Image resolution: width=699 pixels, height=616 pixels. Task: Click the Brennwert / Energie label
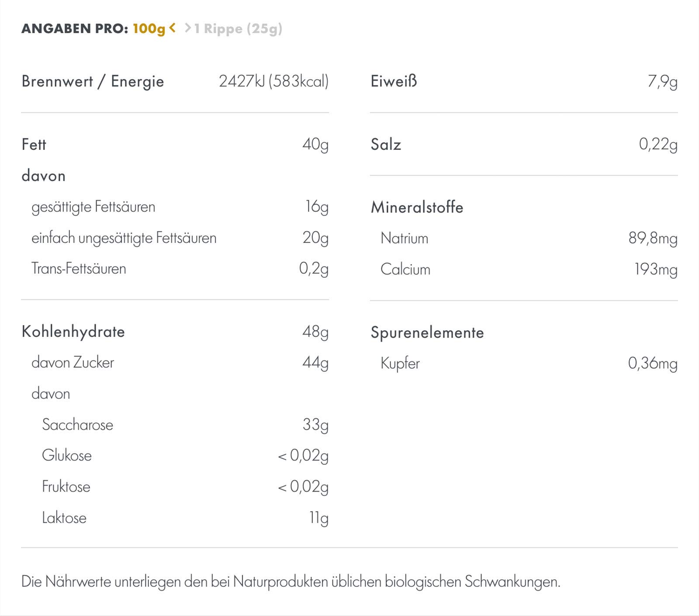93,82
